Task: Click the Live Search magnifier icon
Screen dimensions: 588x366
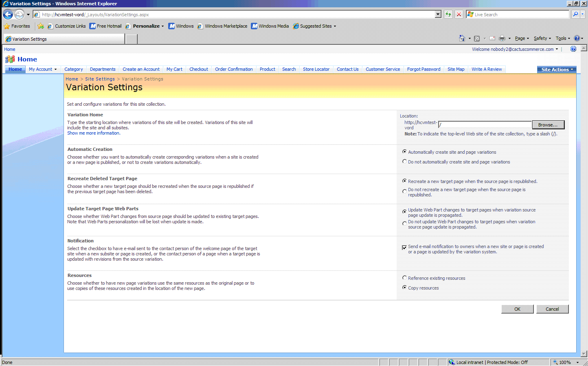Action: [x=575, y=14]
